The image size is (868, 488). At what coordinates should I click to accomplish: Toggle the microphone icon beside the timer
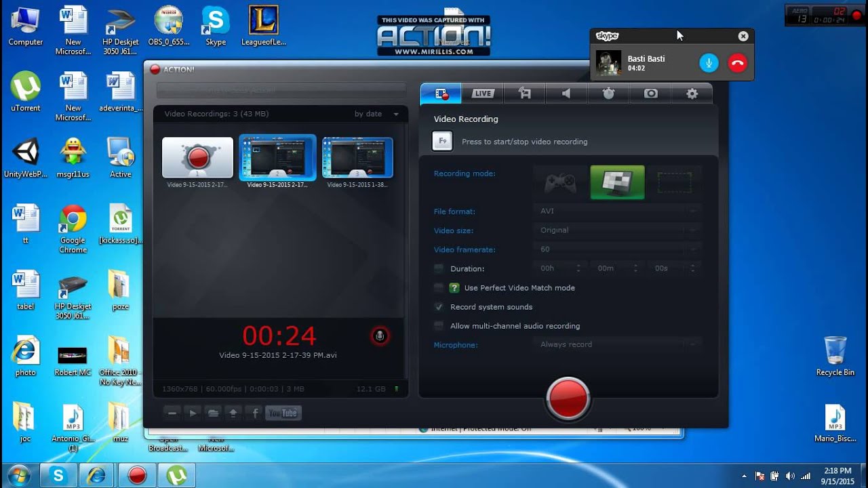[x=380, y=335]
